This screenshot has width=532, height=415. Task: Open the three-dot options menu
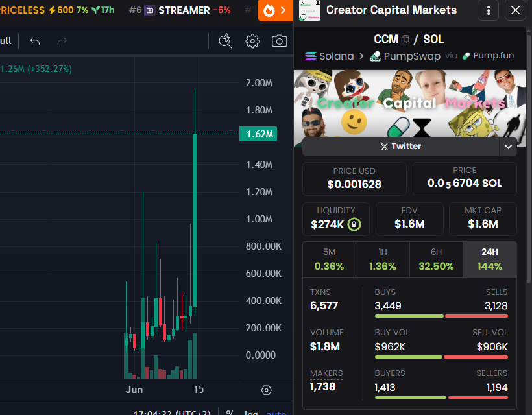pyautogui.click(x=489, y=10)
